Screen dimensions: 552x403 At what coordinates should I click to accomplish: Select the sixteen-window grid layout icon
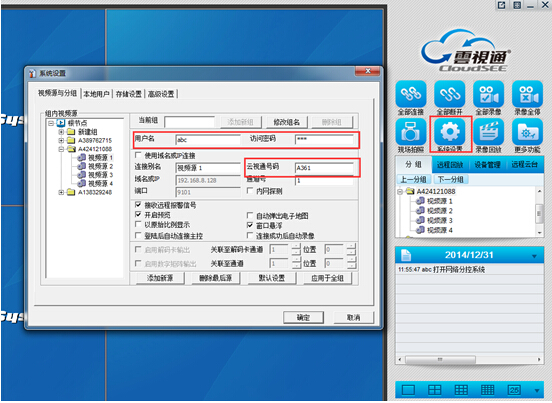488,390
